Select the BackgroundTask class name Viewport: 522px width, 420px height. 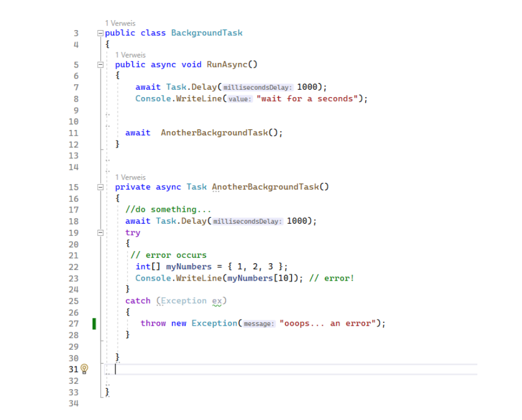[207, 33]
